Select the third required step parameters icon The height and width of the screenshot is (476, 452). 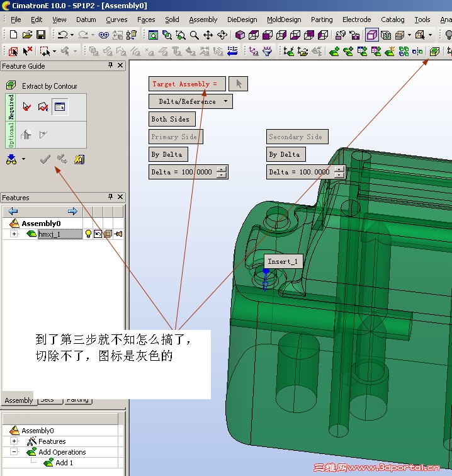click(x=60, y=106)
